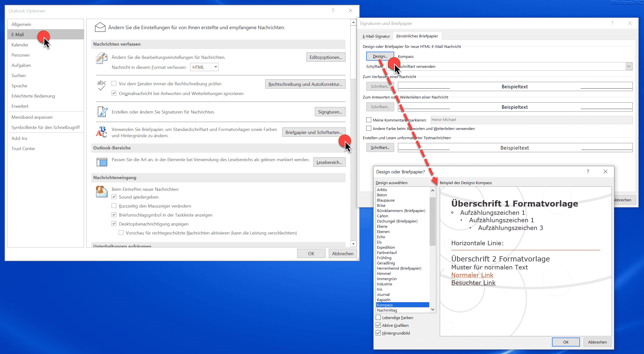Screen dimensions: 644x354
Task: Toggle Desktopbenachrichtigung anzeigen checkbox
Action: click(x=114, y=224)
